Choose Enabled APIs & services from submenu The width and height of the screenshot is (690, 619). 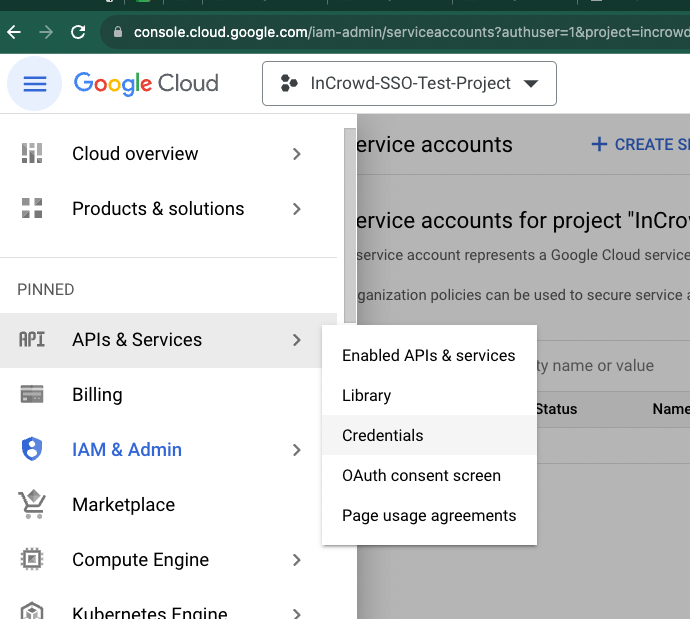tap(429, 355)
